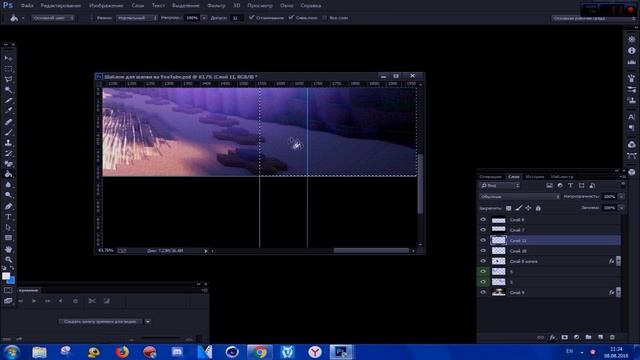
Task: Select the Pen tool
Action: coord(8,206)
